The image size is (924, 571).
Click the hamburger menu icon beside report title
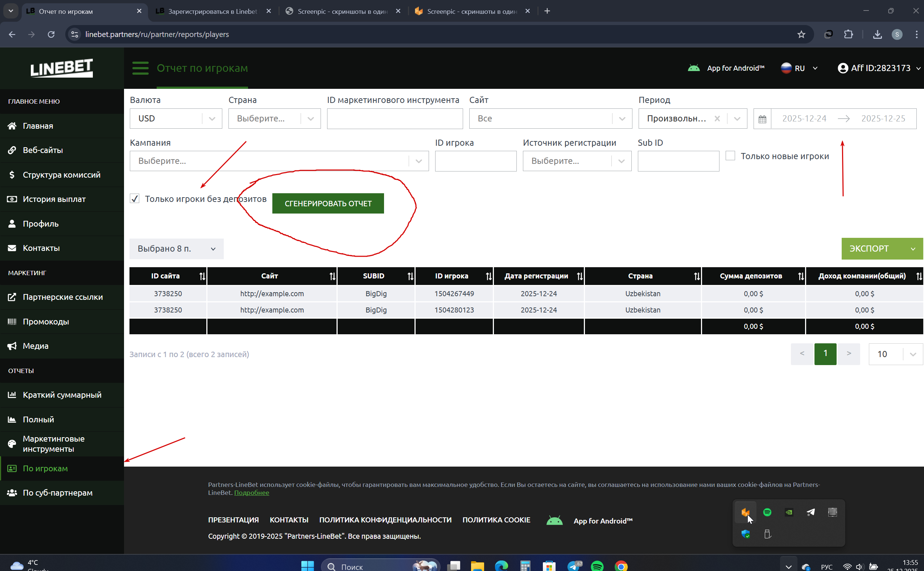(140, 69)
